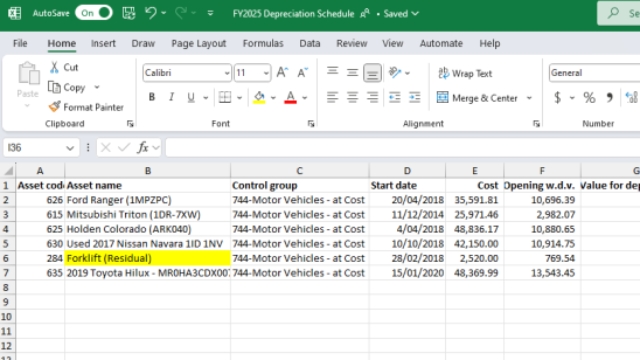Toggle Italic formatting
640x360 pixels.
[171, 97]
